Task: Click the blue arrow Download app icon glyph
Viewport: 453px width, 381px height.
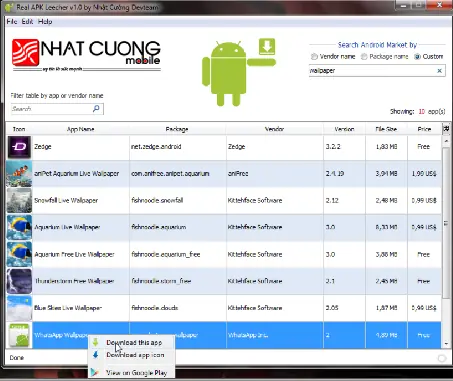Action: (x=95, y=355)
